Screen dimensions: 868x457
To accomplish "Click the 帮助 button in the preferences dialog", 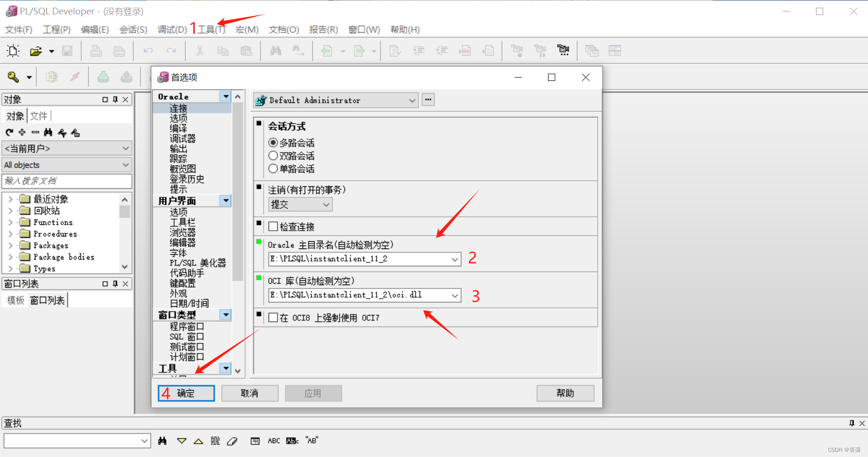I will pos(565,393).
